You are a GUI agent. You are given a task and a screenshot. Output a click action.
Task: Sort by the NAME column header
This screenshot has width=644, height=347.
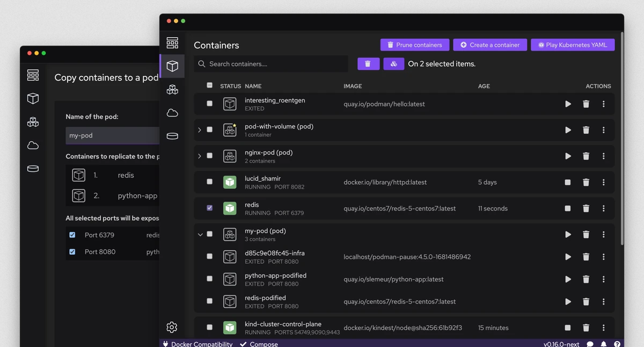pyautogui.click(x=253, y=86)
